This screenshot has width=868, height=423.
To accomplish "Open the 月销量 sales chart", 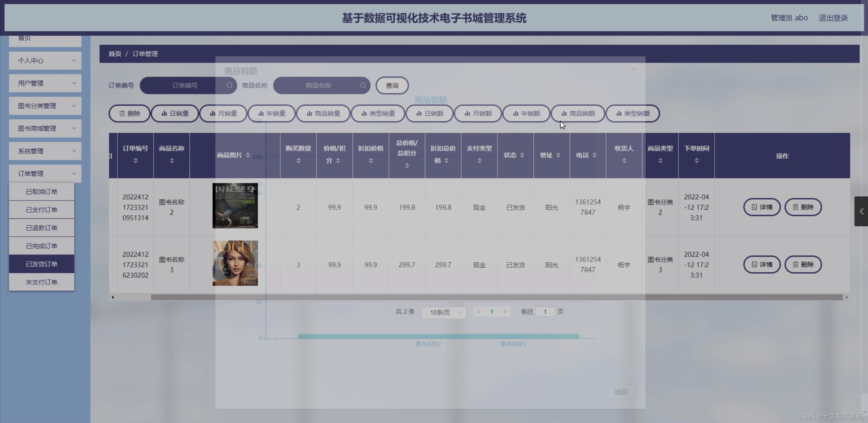I will [x=223, y=113].
